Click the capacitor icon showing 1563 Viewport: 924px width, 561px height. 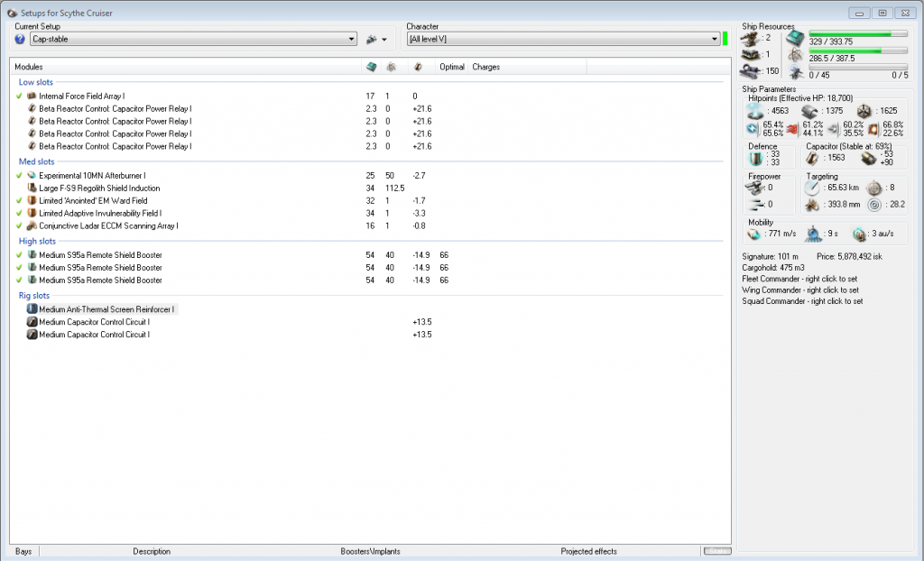[x=814, y=159]
